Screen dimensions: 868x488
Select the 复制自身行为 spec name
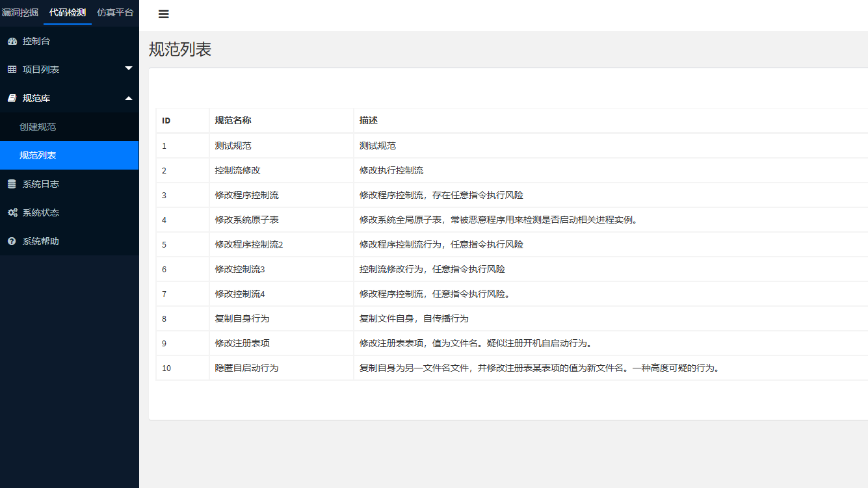pyautogui.click(x=243, y=318)
